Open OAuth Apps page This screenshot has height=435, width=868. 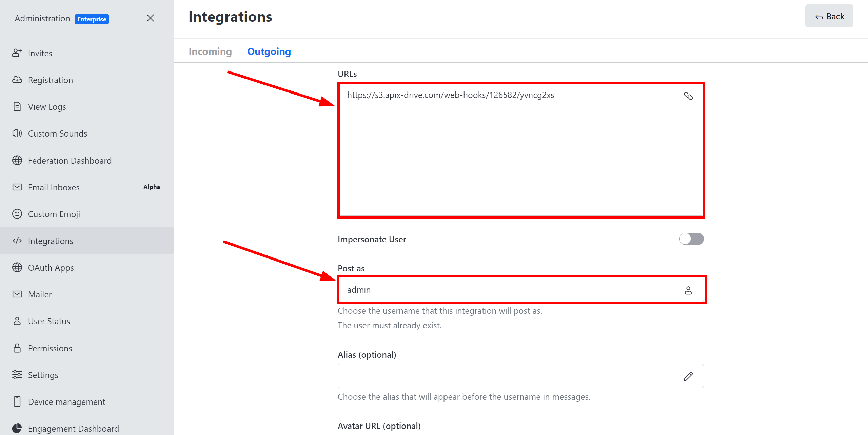pos(87,267)
